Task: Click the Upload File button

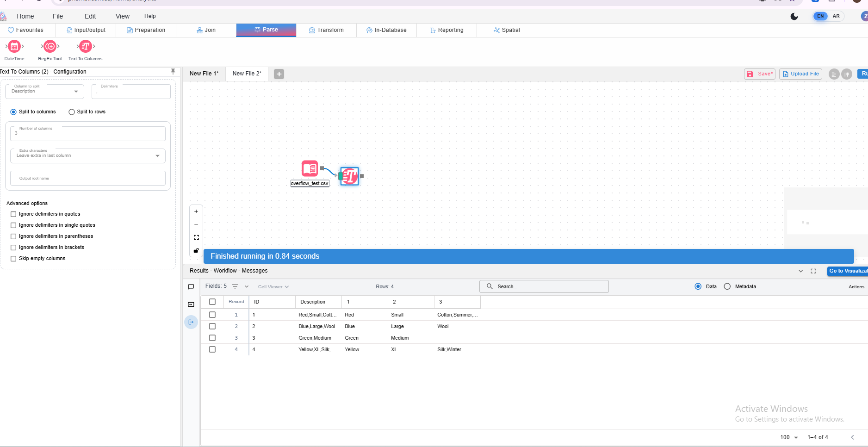Action: pyautogui.click(x=800, y=74)
